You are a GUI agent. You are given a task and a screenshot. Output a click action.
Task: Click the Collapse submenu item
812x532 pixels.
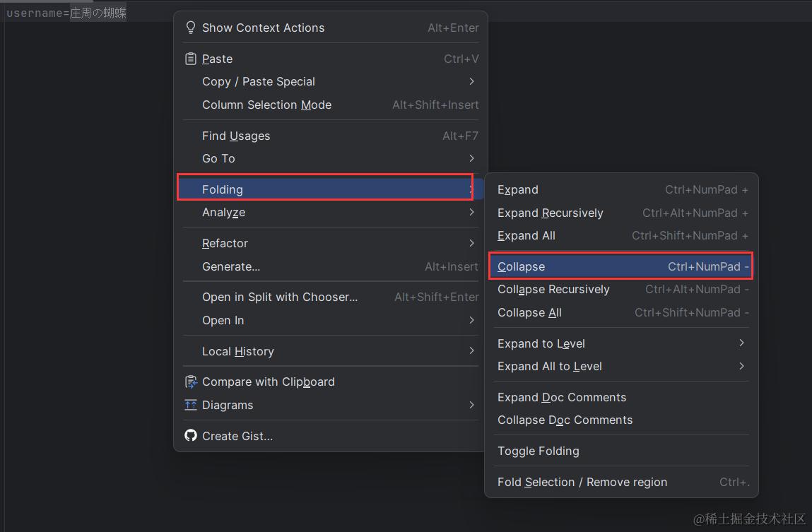coord(621,266)
